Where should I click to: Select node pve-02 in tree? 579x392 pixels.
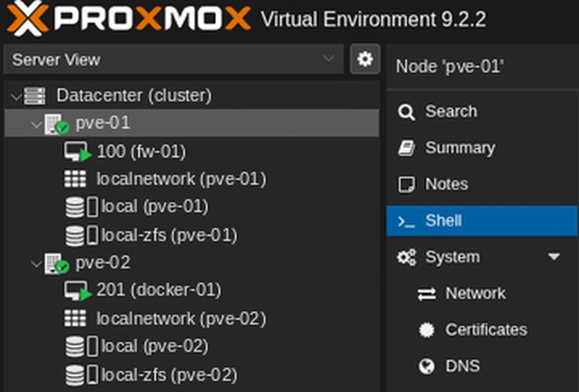[x=103, y=263]
